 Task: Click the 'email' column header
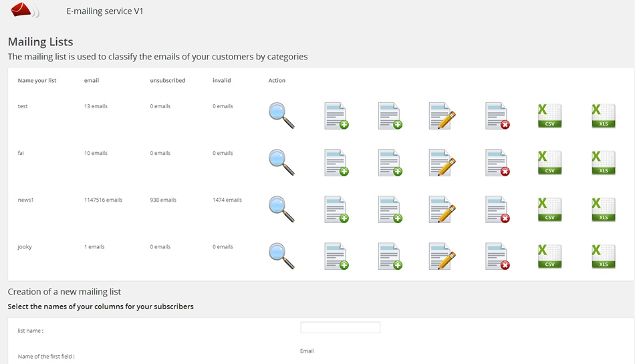pyautogui.click(x=92, y=81)
